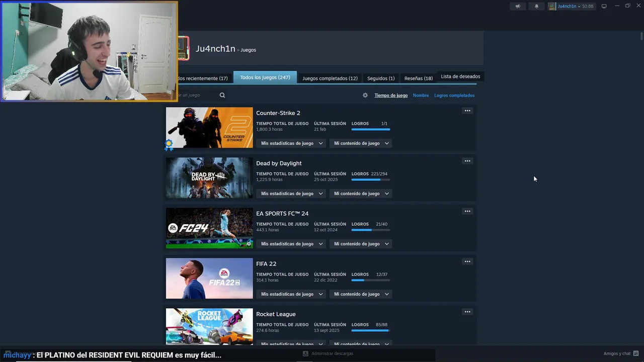The image size is (644, 362).
Task: Click the Administrar descargas download icon
Action: click(305, 353)
